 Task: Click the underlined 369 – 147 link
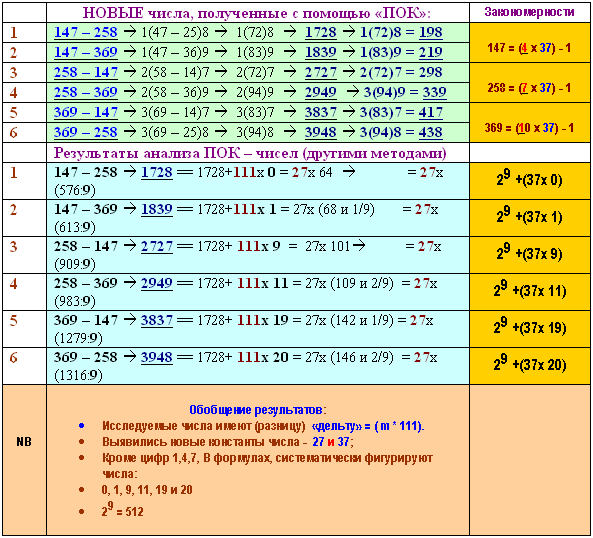click(85, 113)
